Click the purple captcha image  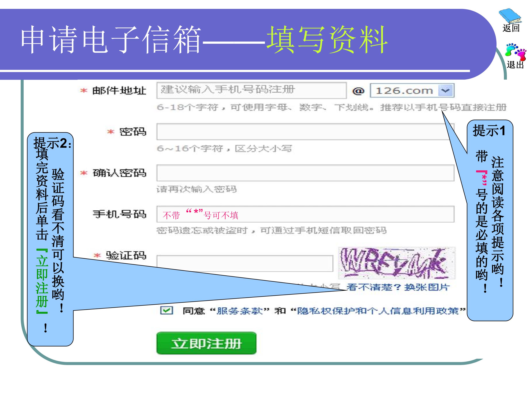tap(397, 263)
